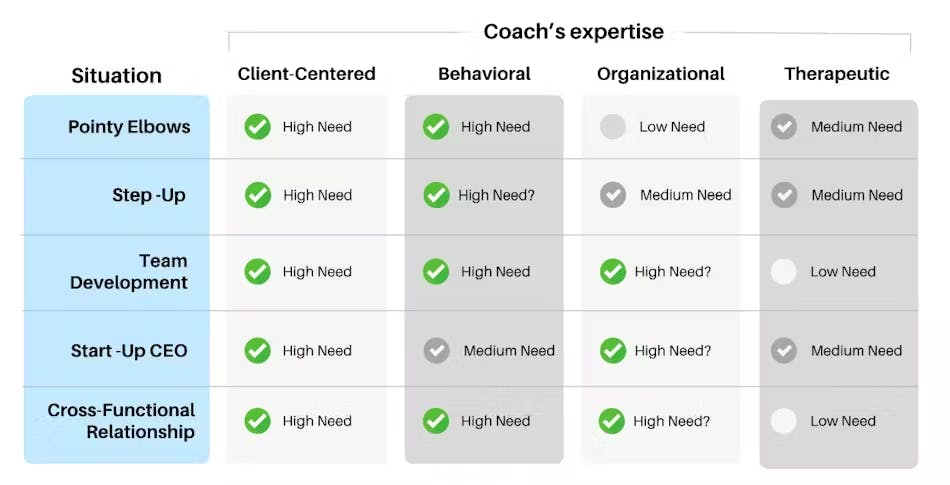The image size is (950, 485).
Task: Click the Coach's expertise heading
Action: (573, 31)
